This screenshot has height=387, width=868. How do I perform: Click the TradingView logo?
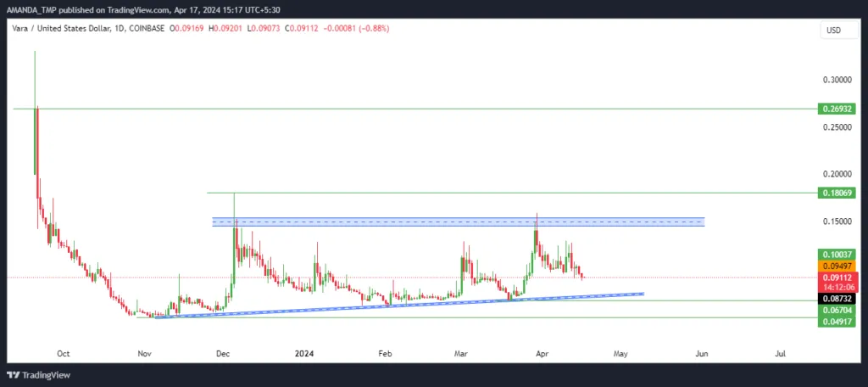tap(39, 375)
